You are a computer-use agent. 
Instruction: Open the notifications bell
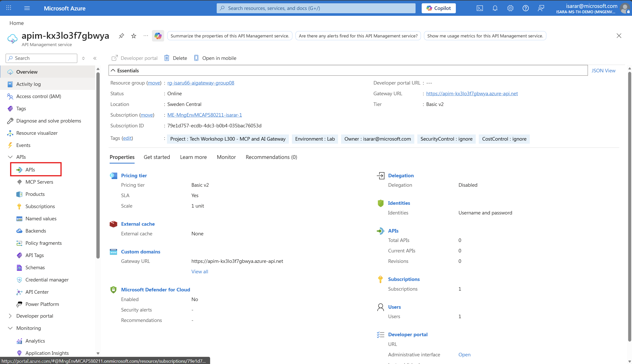click(495, 8)
